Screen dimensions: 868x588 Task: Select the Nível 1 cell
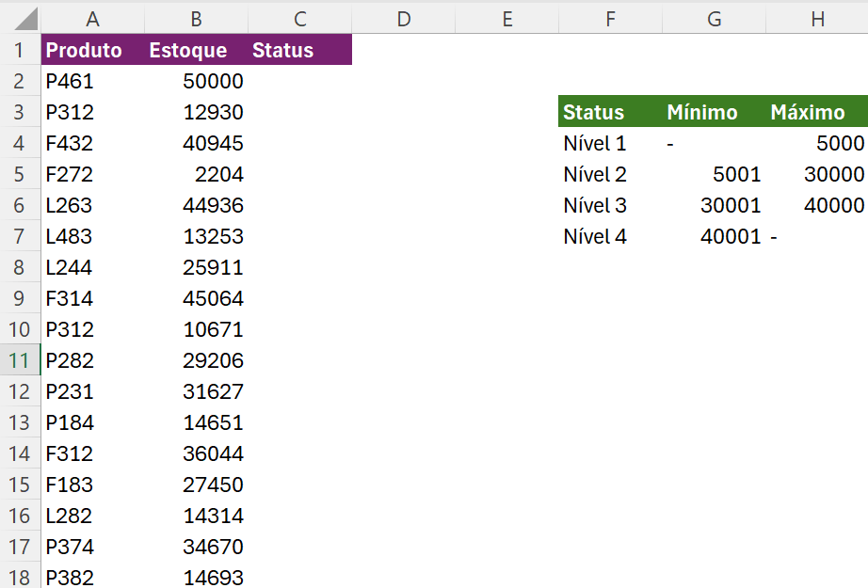point(611,143)
